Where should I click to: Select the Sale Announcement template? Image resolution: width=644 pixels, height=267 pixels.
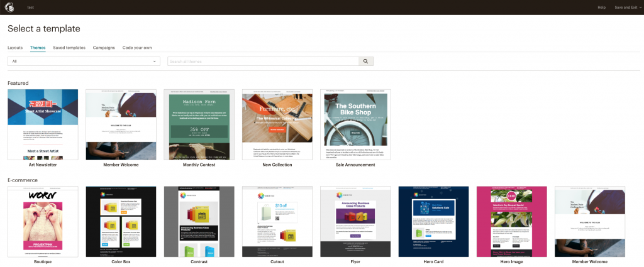355,124
